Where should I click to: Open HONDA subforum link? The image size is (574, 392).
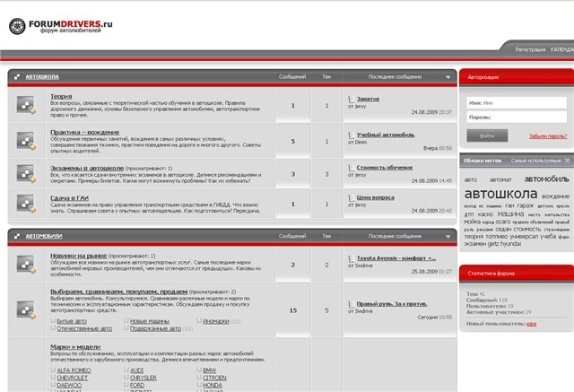click(213, 386)
